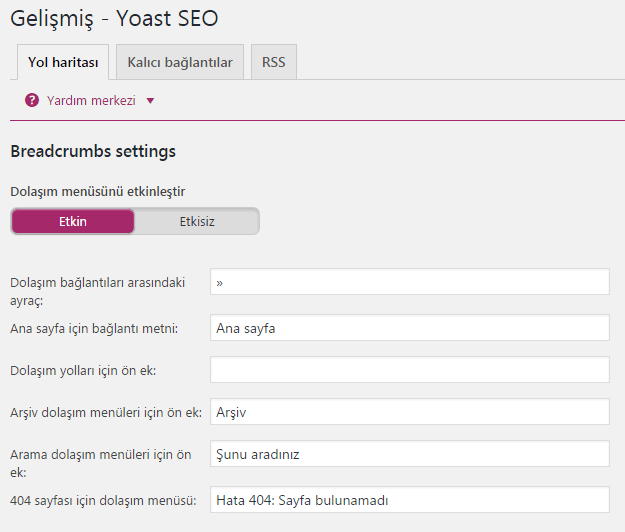Click the Arşiv dolaşım menüleri label
The width and height of the screenshot is (625, 532).
click(106, 412)
